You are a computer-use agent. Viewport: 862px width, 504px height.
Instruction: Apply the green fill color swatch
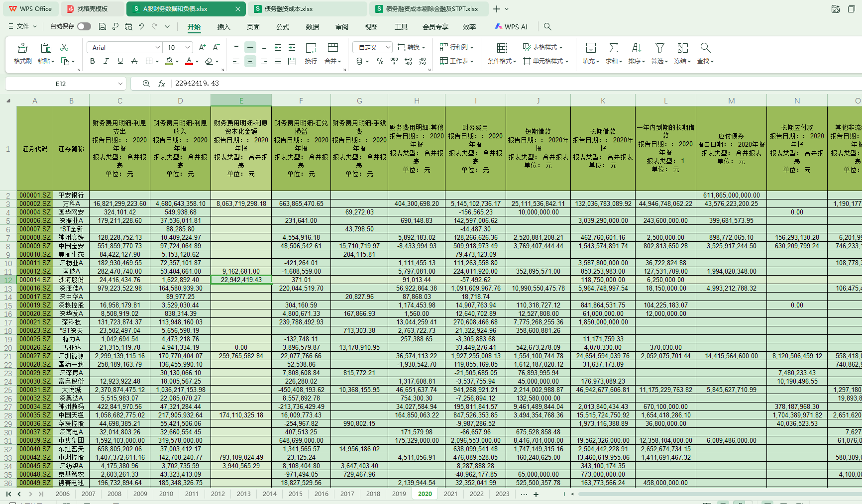pyautogui.click(x=169, y=61)
